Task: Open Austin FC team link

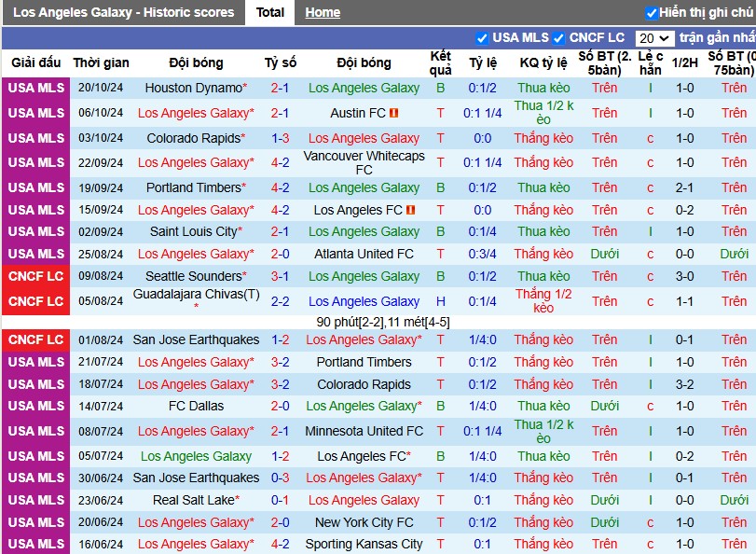Action: click(x=358, y=113)
